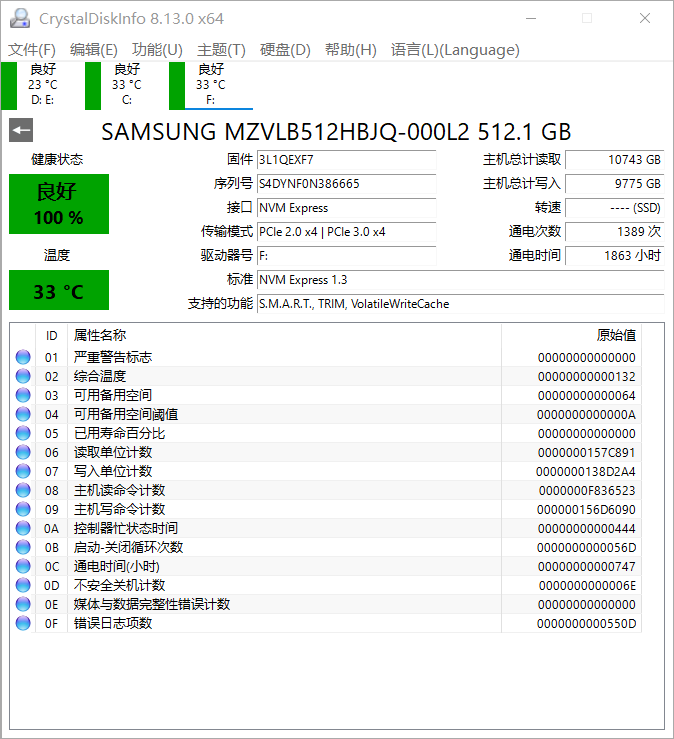The width and height of the screenshot is (674, 739).
Task: Click status orb for 01 严重警告标志
Action: [23, 357]
